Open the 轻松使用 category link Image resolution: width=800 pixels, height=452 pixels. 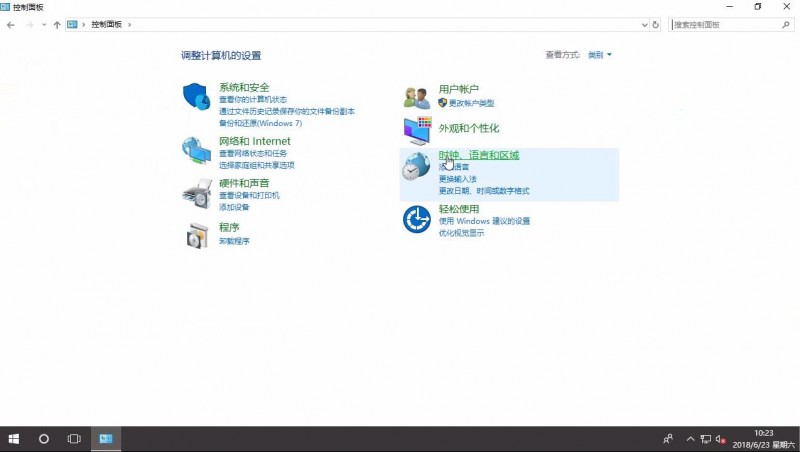click(x=459, y=209)
